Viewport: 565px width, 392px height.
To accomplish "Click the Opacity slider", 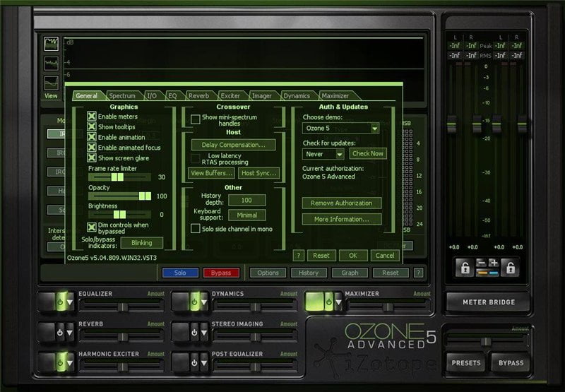I will [119, 196].
